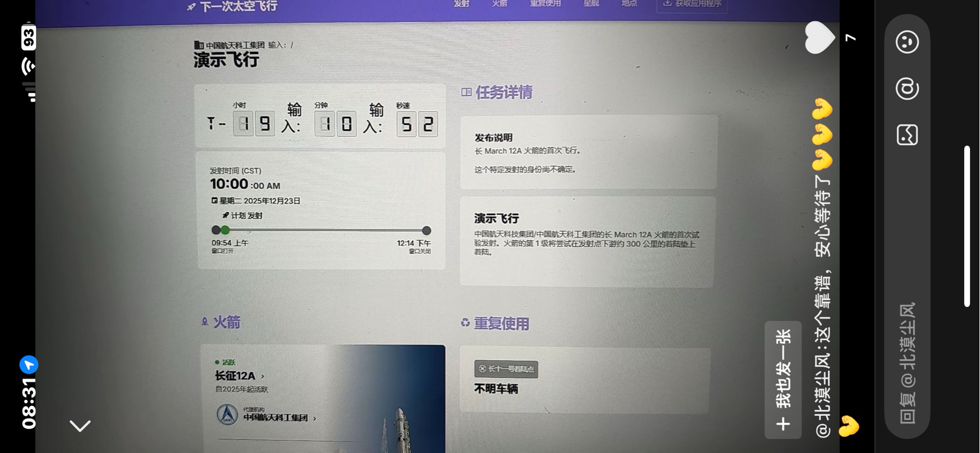The width and height of the screenshot is (980, 453).
Task: Click the recycle icon beside 重复使用 heading
Action: 465,323
